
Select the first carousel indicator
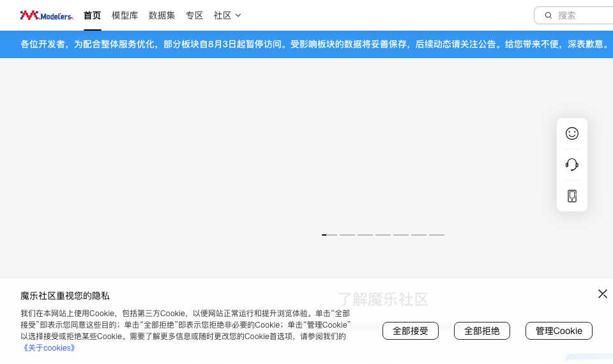coord(329,235)
